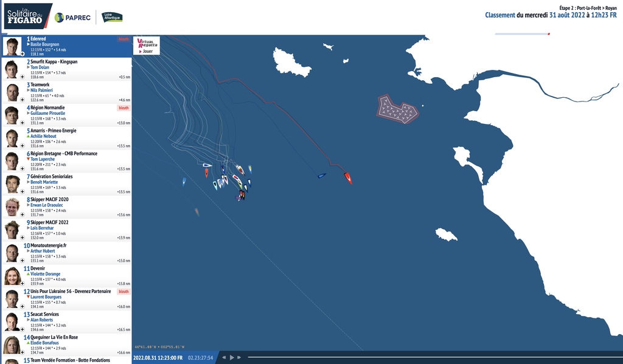Click the bizuth badge on Unis Pour L'ukraine row

click(x=124, y=292)
